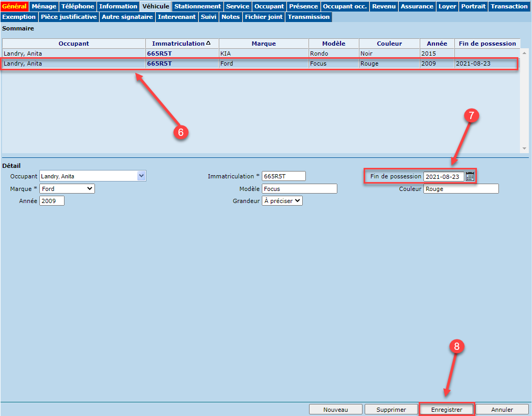Open the Téléphone tab
The width and height of the screenshot is (532, 416).
point(78,6)
